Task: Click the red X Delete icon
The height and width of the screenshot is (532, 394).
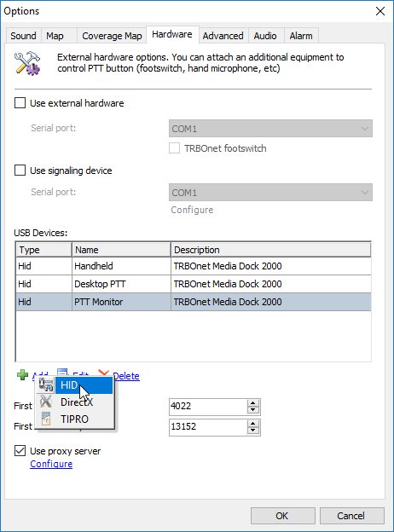Action: pos(103,373)
